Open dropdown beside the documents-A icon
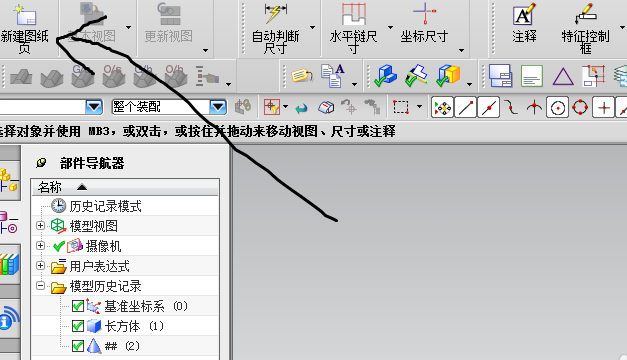 (x=354, y=84)
